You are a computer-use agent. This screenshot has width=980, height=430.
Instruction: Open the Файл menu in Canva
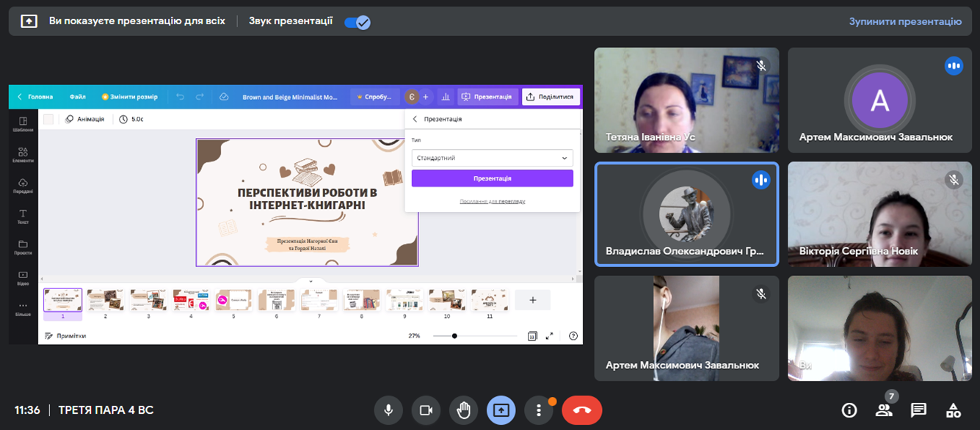[78, 97]
